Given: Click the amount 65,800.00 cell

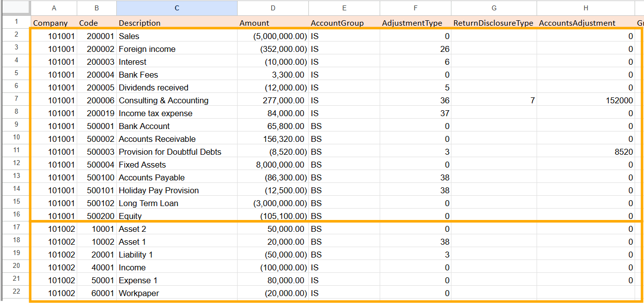Looking at the screenshot, I should (x=273, y=126).
